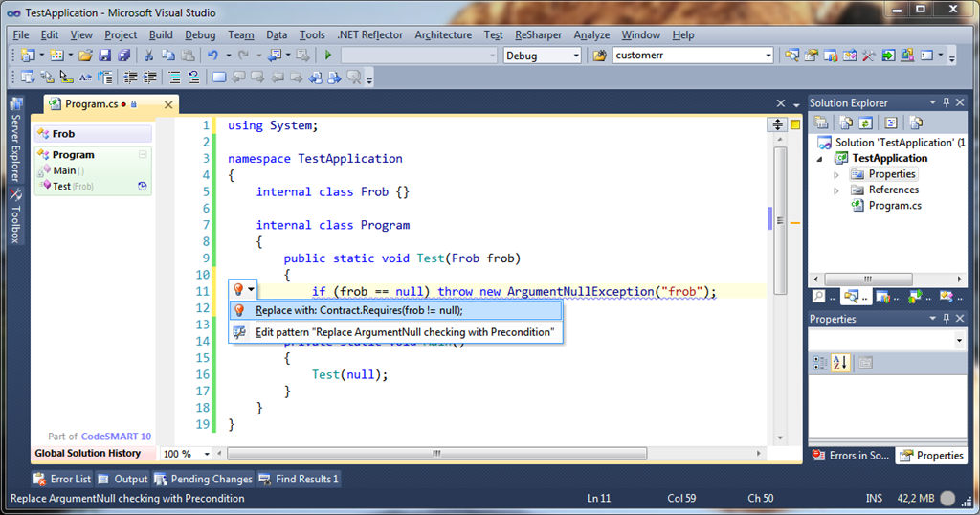Image resolution: width=980 pixels, height=515 pixels.
Task: Click the Add New Item toolbar icon
Action: (x=56, y=55)
